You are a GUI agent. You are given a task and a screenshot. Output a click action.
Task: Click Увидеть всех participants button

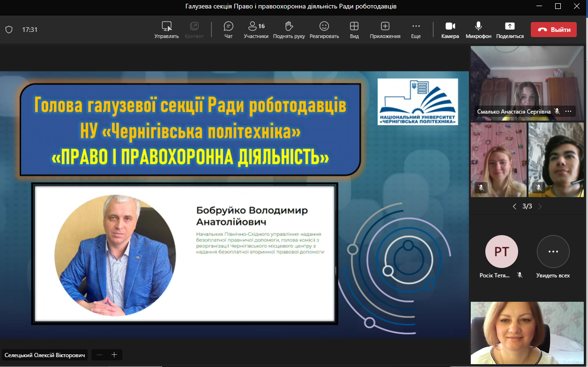tap(553, 252)
